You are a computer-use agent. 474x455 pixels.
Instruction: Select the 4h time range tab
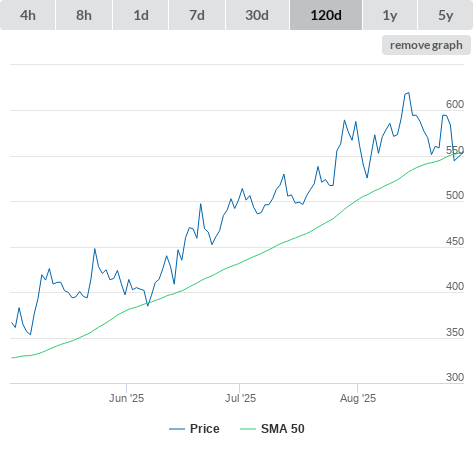pos(28,15)
